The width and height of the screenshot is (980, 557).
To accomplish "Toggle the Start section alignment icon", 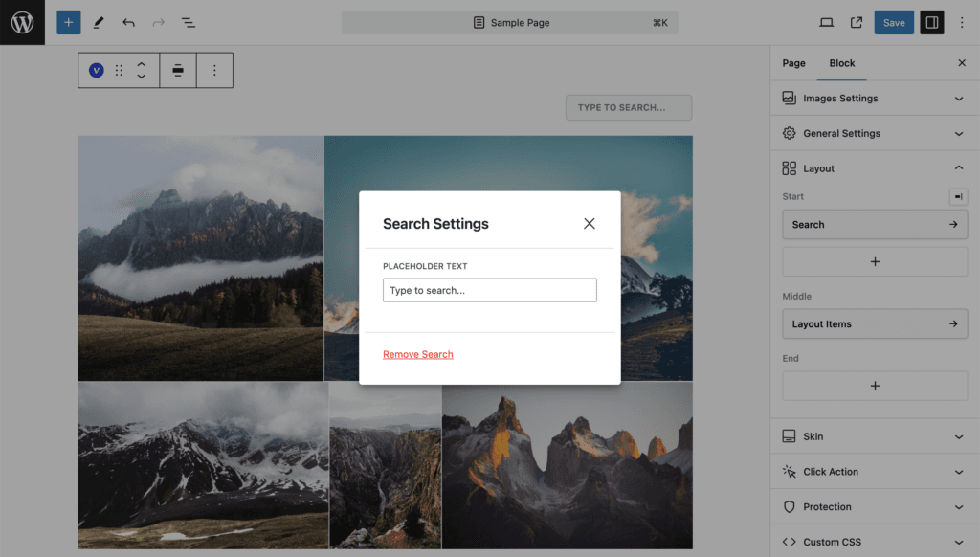I will pos(958,196).
